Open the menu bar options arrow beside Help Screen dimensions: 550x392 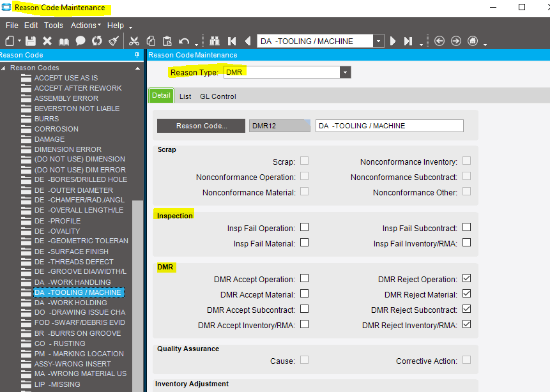point(130,27)
